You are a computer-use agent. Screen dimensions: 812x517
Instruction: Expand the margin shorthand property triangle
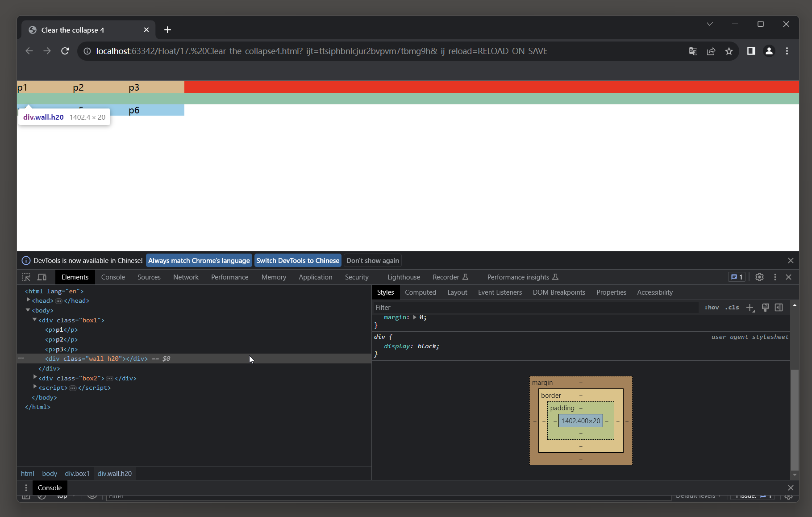tap(415, 317)
